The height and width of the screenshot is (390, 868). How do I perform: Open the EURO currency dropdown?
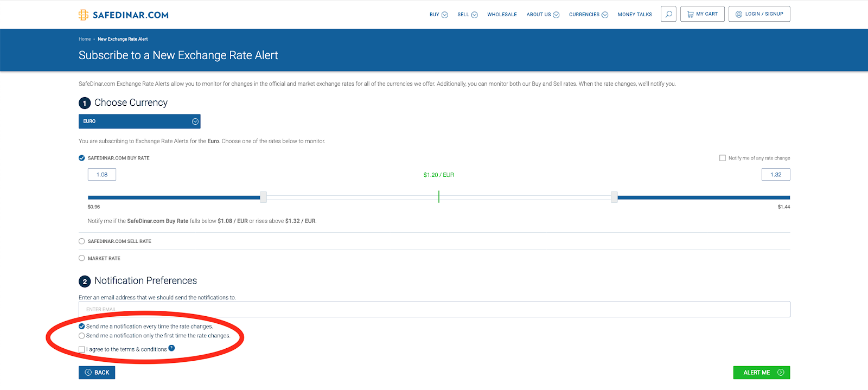pyautogui.click(x=139, y=122)
